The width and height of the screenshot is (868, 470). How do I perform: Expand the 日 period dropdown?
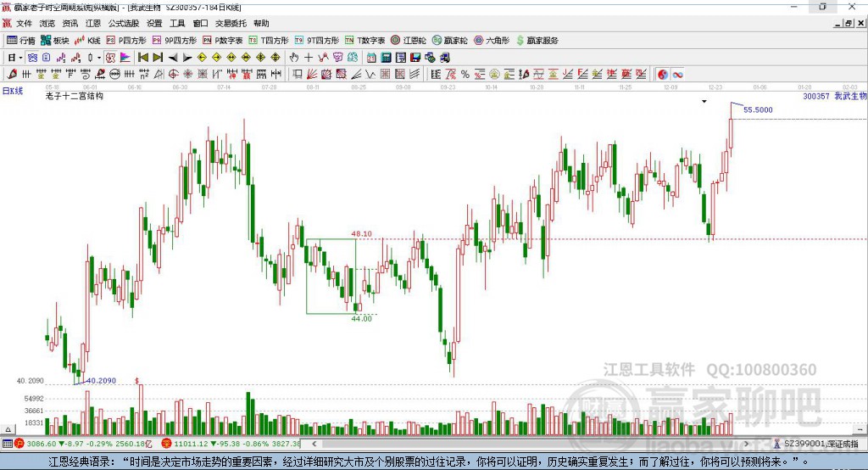tap(20, 58)
